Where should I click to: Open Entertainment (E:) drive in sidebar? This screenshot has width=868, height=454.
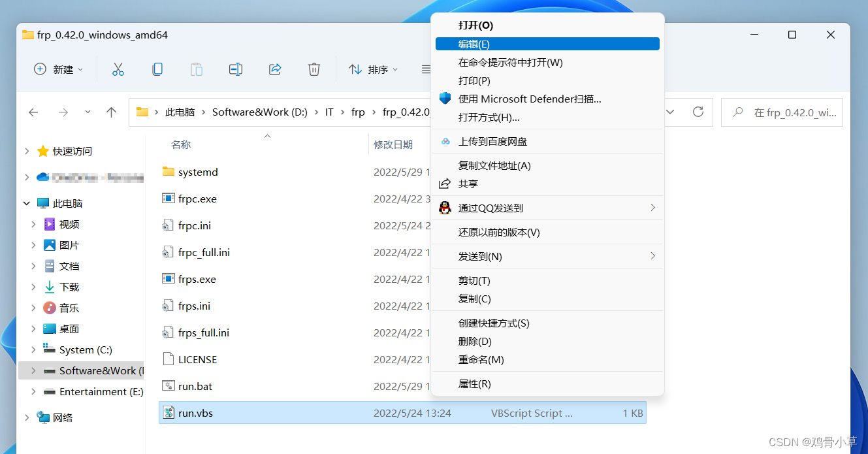101,391
